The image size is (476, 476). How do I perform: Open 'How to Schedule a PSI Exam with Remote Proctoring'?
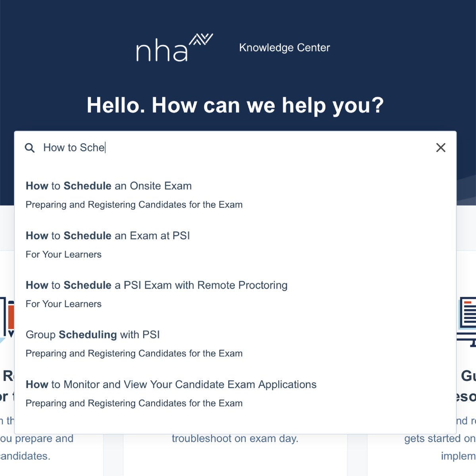157,285
